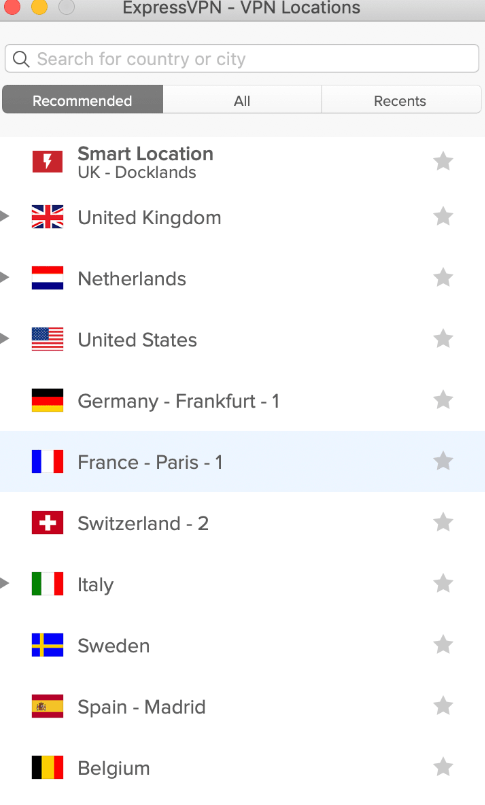Click the Switzerland flag icon
The height and width of the screenshot is (805, 485).
point(47,523)
